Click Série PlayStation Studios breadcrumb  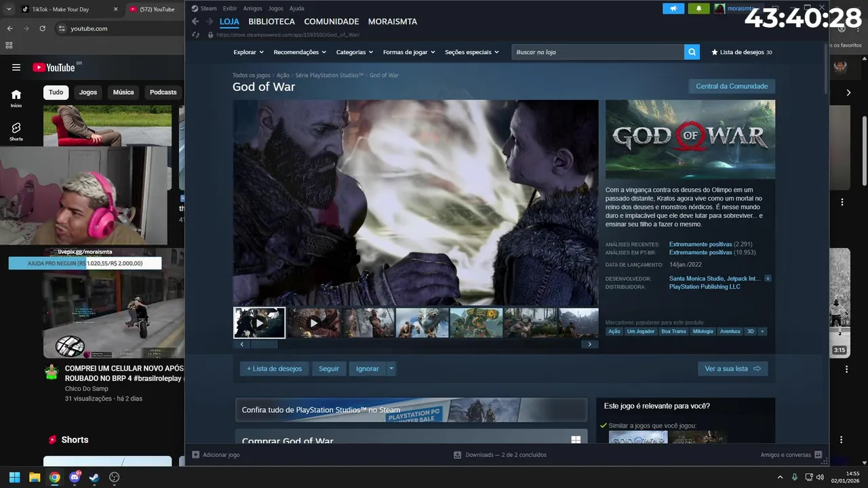(x=329, y=75)
